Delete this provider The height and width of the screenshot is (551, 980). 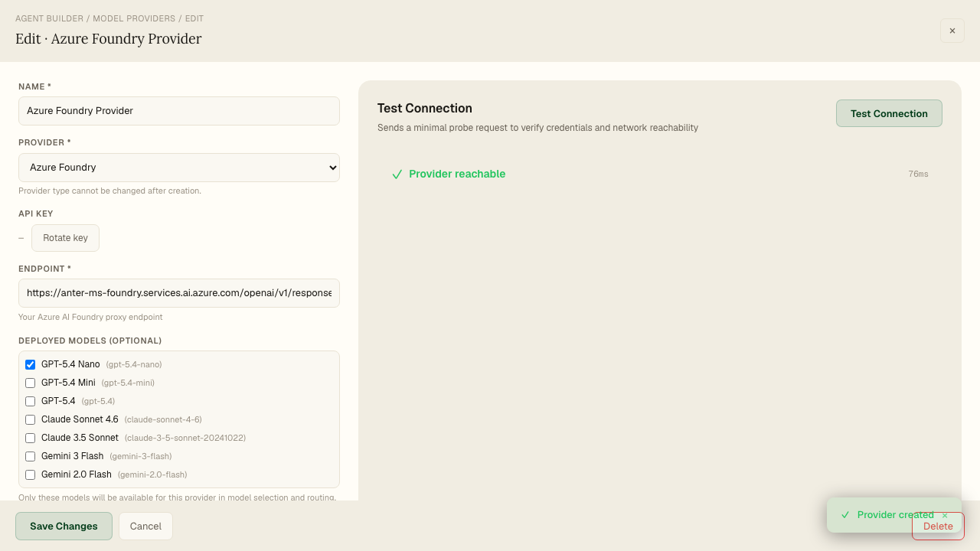click(938, 526)
